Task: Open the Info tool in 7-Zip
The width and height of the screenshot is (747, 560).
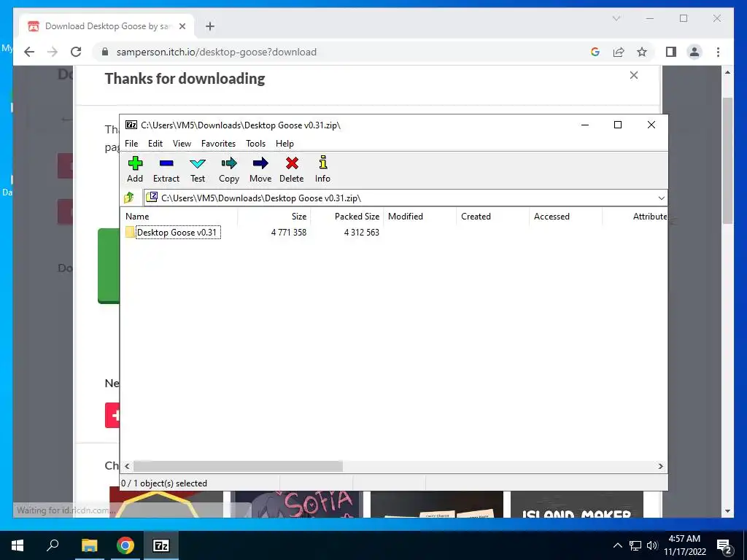Action: click(322, 169)
